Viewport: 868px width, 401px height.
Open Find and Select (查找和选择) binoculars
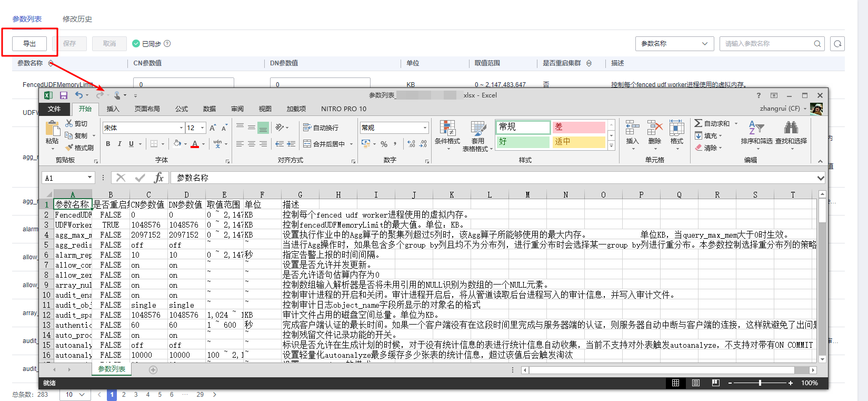coord(791,133)
